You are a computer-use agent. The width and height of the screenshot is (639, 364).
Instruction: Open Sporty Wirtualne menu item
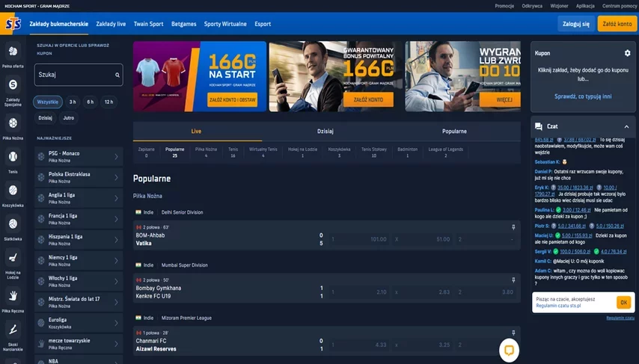click(225, 24)
